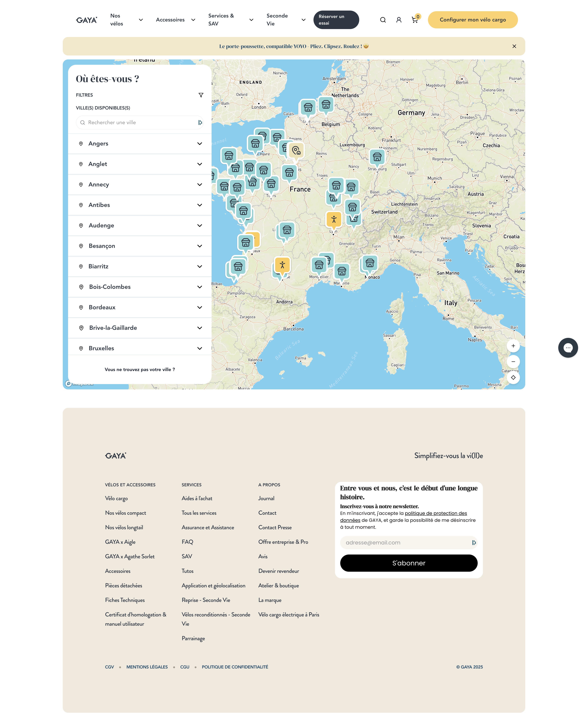Open the Mentions Légales link
588x718 pixels.
pos(147,667)
